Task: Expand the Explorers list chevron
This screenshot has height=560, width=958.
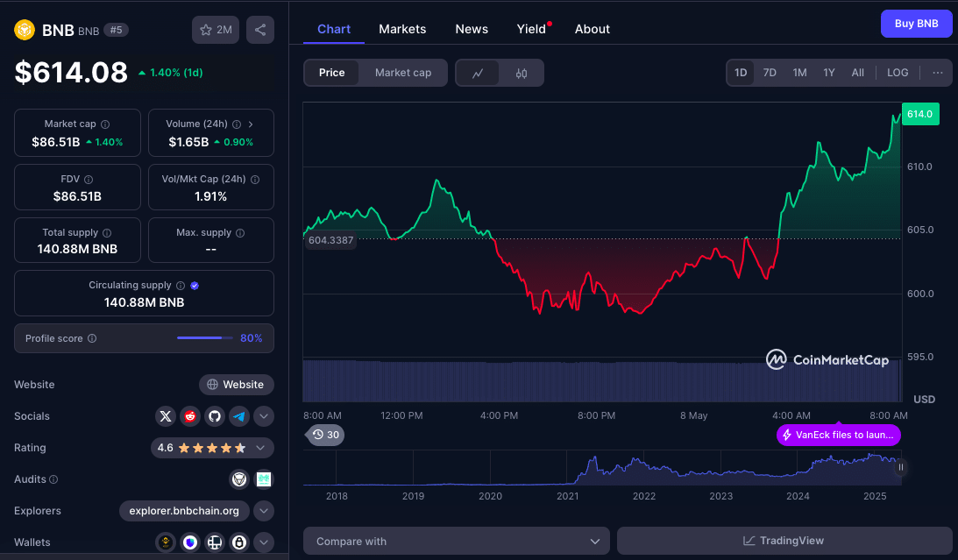Action: pyautogui.click(x=263, y=511)
